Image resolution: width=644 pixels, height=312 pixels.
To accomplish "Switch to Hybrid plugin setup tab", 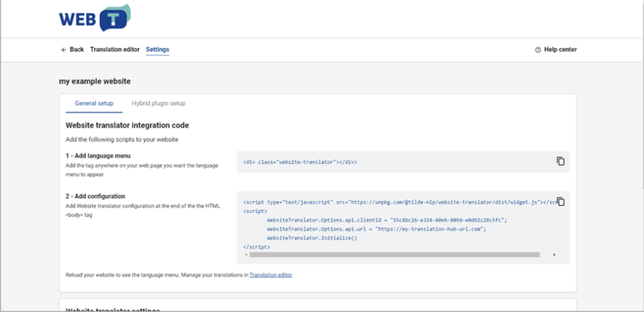I will pos(159,103).
